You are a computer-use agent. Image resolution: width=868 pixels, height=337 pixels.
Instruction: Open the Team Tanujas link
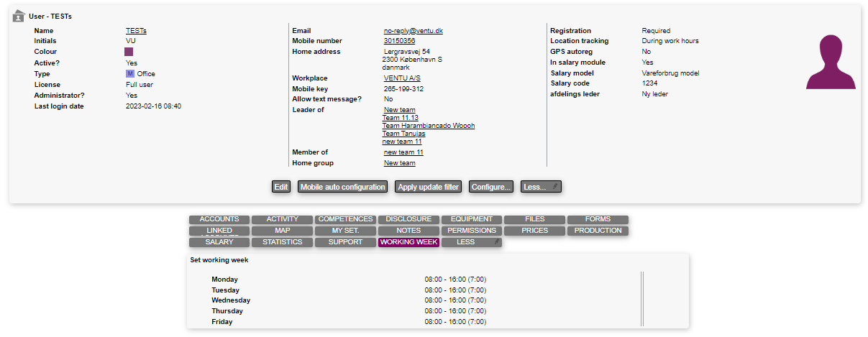click(x=403, y=134)
